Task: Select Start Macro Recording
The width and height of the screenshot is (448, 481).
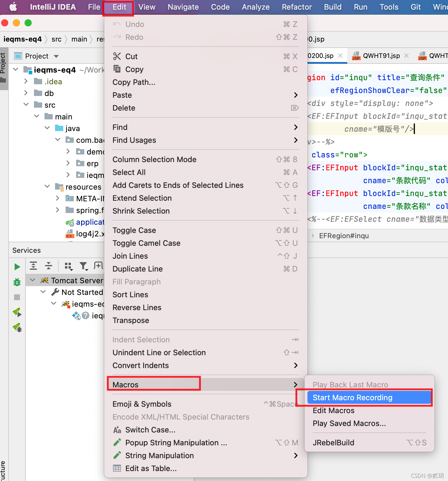Action: [x=369, y=397]
